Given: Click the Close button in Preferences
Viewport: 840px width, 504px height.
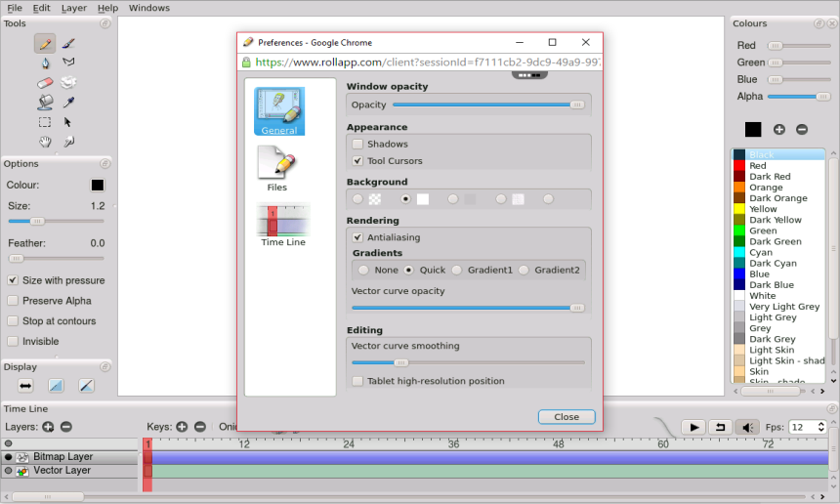Looking at the screenshot, I should (x=567, y=416).
